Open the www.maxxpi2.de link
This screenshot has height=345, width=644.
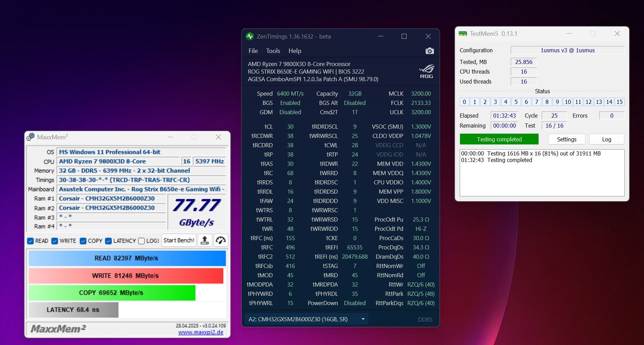(201, 332)
